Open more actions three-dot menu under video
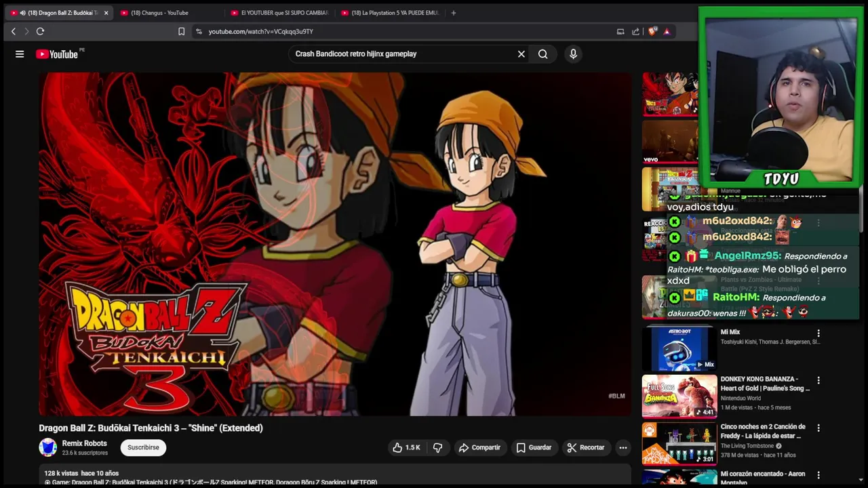 pos(623,447)
